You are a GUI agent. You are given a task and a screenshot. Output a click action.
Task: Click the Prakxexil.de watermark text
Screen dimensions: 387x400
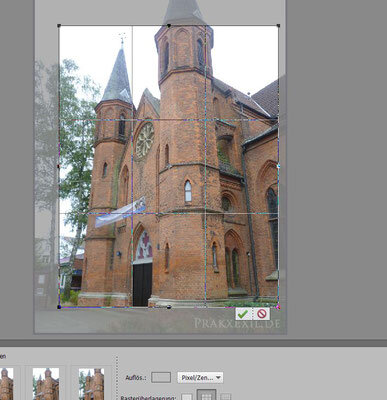(x=237, y=323)
